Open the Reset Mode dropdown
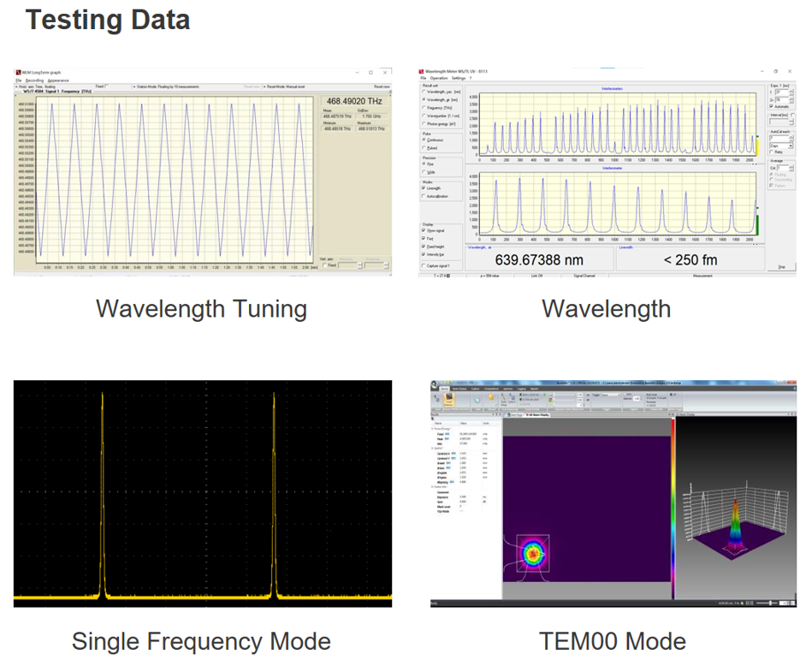The width and height of the screenshot is (812, 660). [x=264, y=86]
